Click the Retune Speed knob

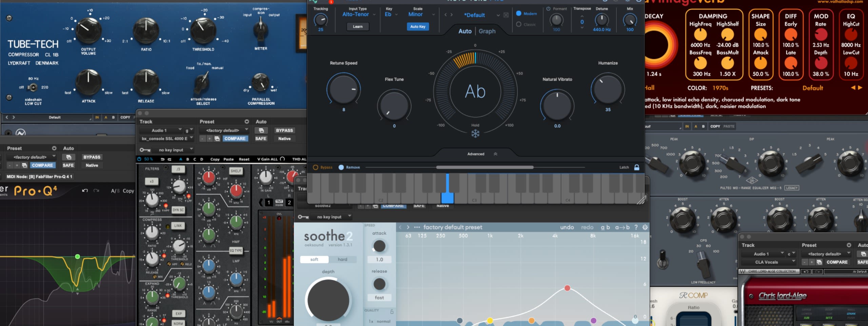tap(343, 90)
